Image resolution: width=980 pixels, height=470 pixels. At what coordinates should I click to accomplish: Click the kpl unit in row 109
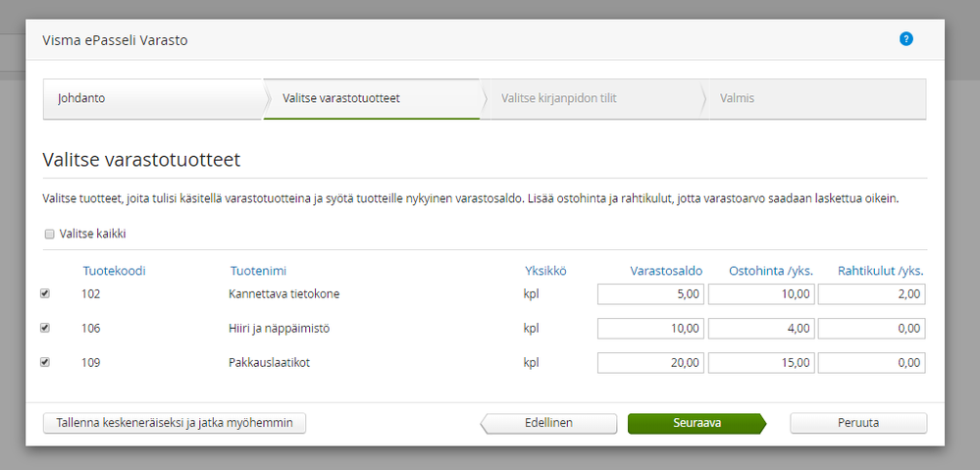[x=532, y=362]
